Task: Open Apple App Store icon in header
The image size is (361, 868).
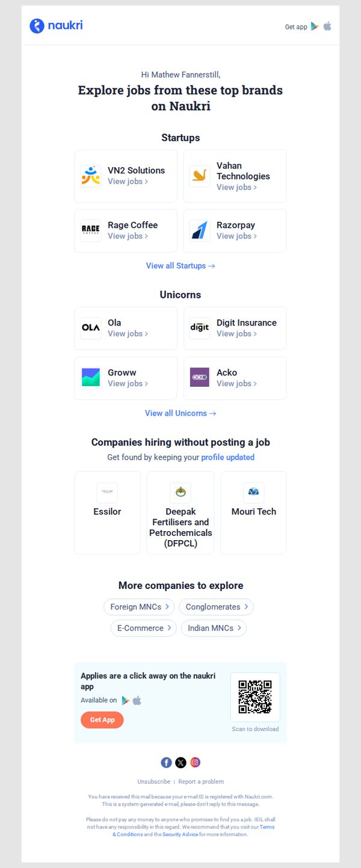Action: [327, 26]
